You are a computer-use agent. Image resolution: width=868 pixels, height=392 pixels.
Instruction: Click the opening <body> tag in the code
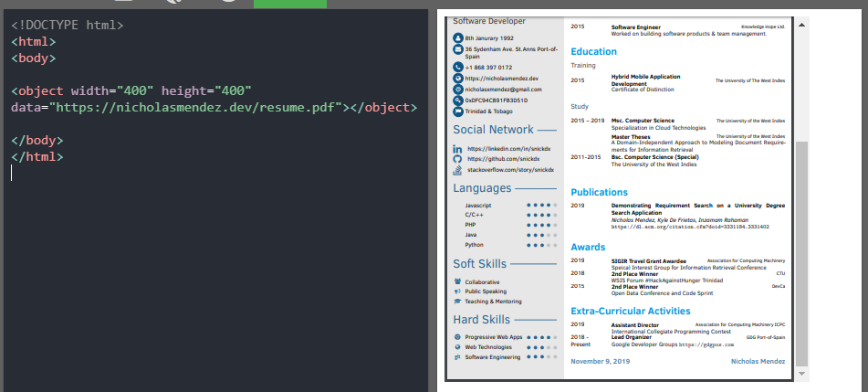(33, 58)
